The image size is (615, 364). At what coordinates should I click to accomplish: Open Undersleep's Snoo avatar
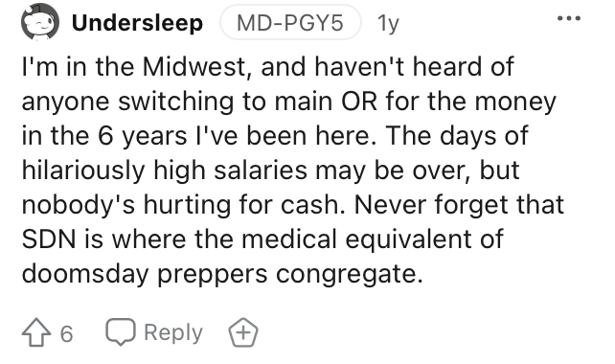pyautogui.click(x=40, y=22)
